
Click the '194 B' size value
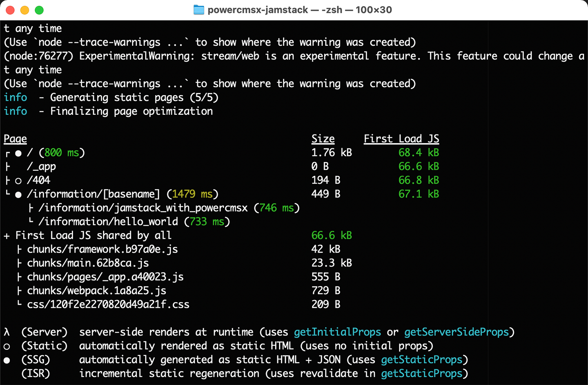click(326, 180)
